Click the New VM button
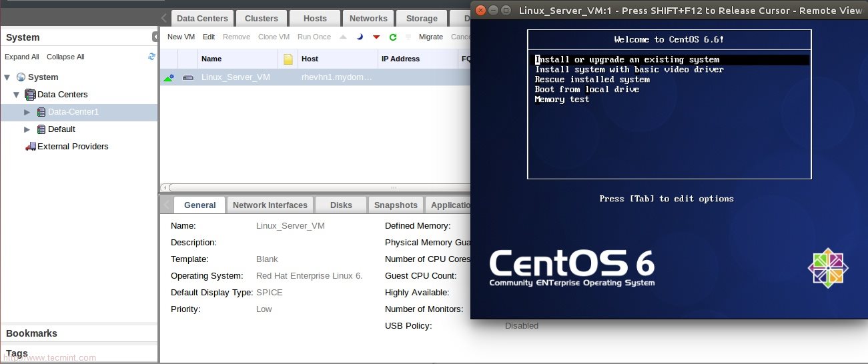Image resolution: width=868 pixels, height=364 pixels. tap(181, 37)
